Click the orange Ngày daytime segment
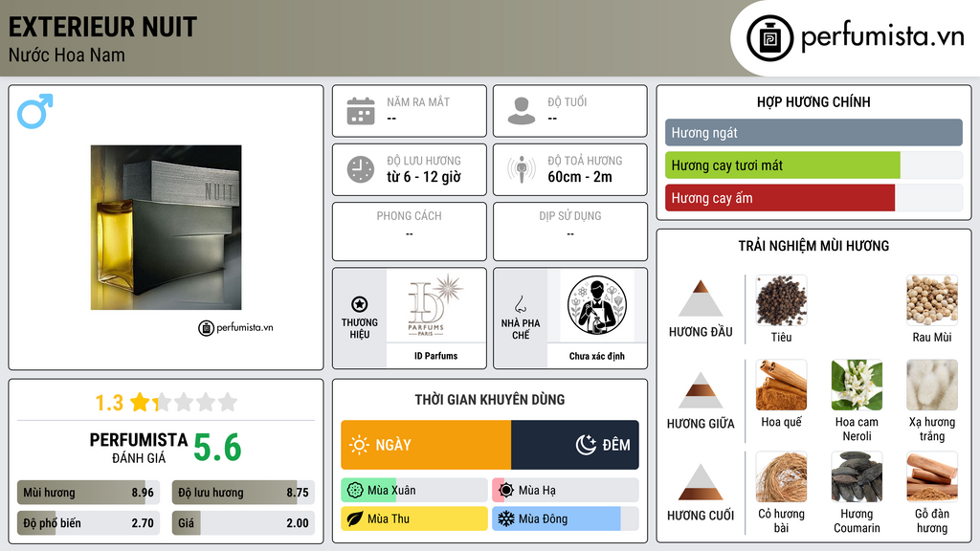The image size is (980, 551). coord(426,445)
